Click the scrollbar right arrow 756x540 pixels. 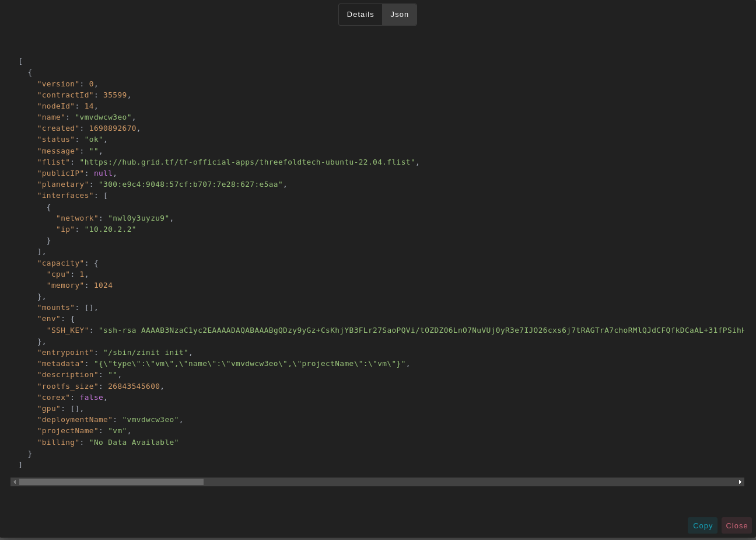(740, 482)
